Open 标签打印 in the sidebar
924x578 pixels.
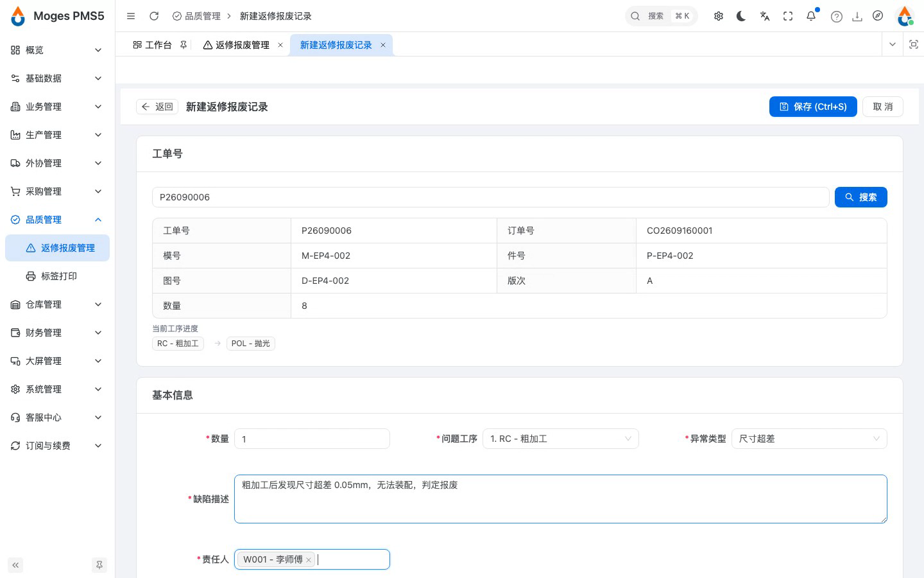click(x=57, y=276)
